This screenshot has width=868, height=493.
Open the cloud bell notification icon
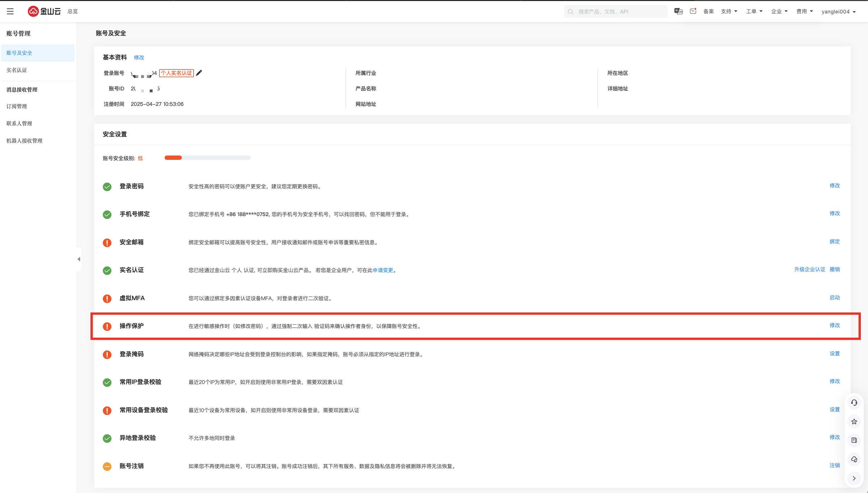(854, 459)
